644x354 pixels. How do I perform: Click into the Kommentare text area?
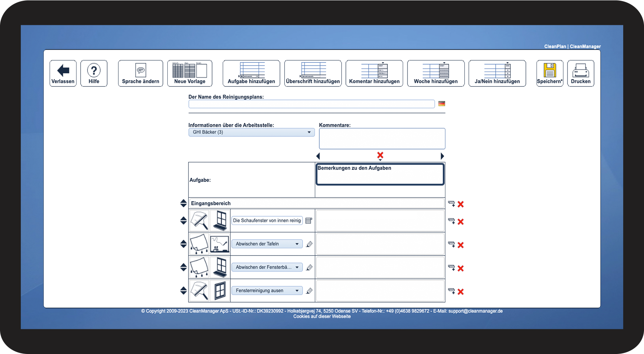point(382,139)
